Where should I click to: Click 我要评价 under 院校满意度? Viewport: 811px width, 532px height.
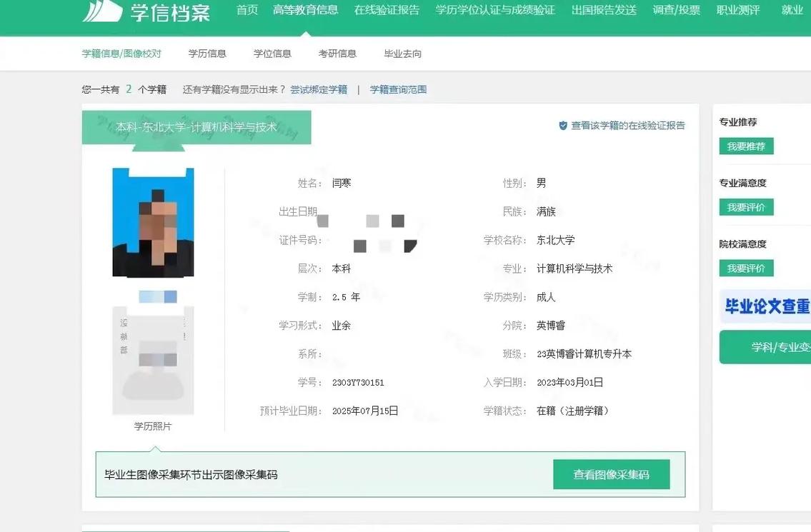click(x=746, y=268)
